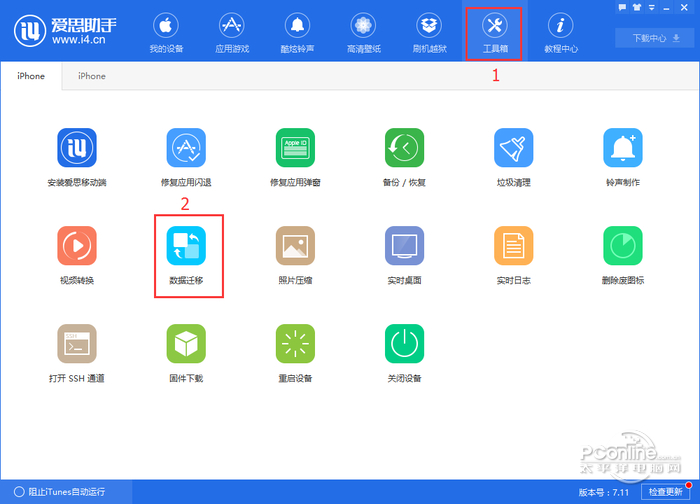Open the feedback message icon in title bar
The width and height of the screenshot is (700, 504).
622,7
